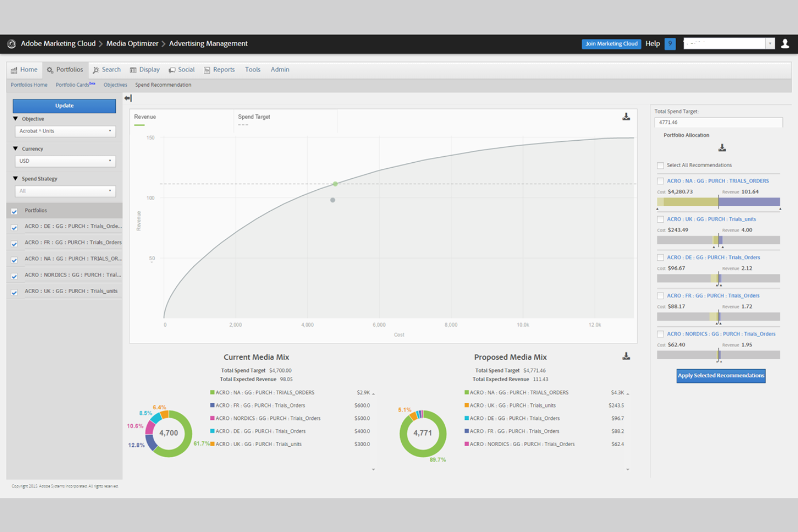Click the Total Spend Target input field

[718, 122]
